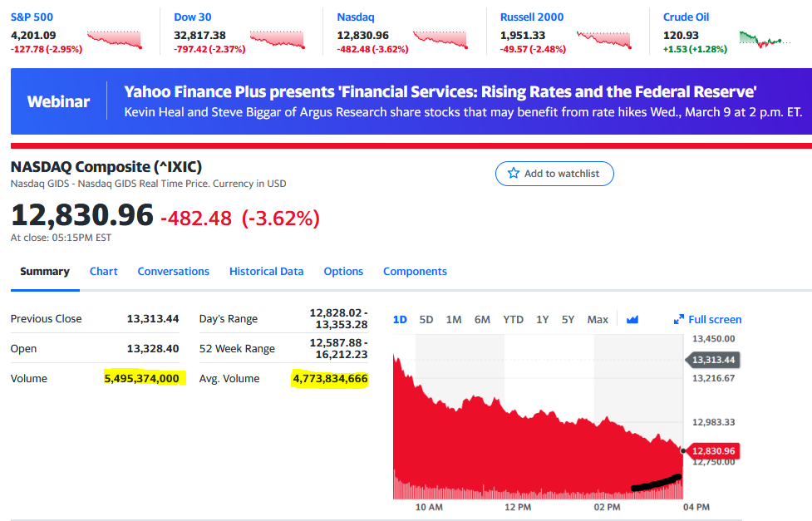Click the Volume value 5,495,374,000

click(x=141, y=379)
